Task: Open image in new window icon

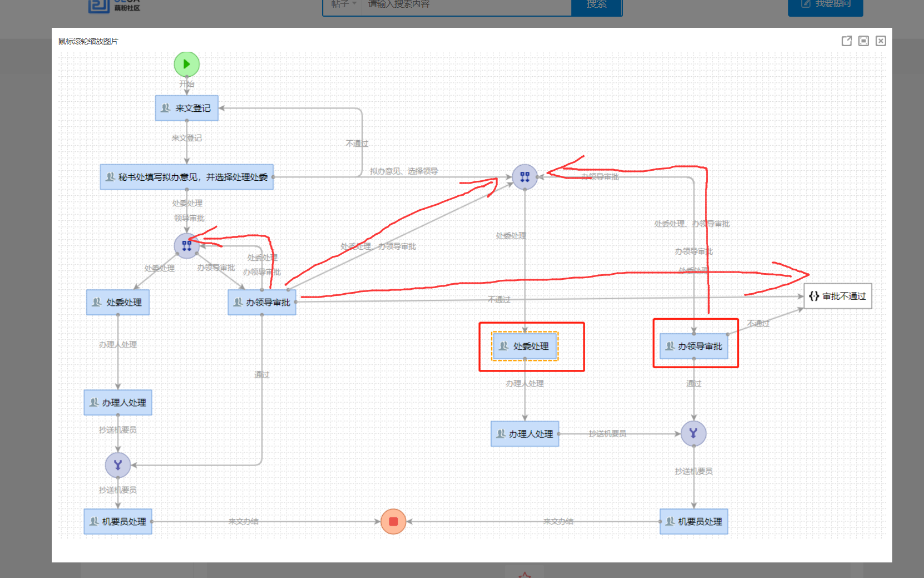Action: click(x=847, y=41)
